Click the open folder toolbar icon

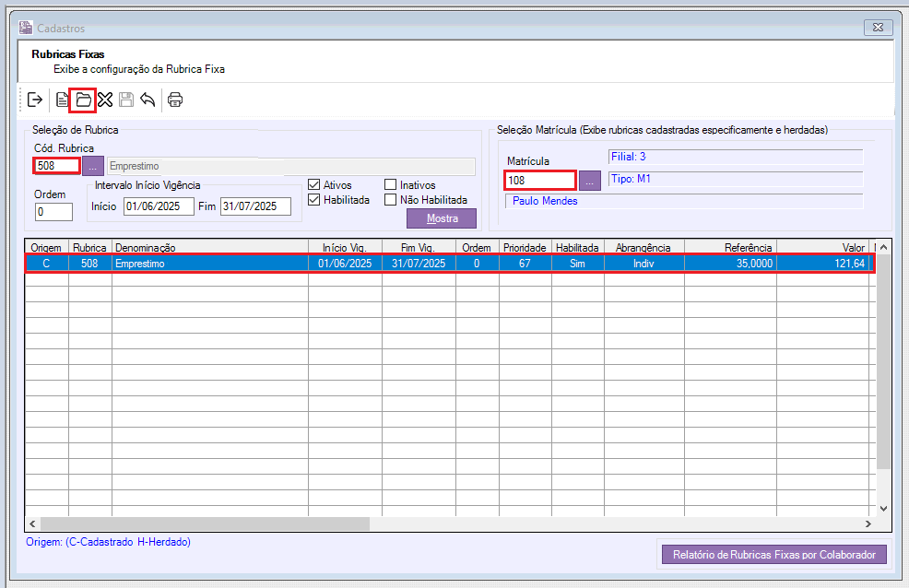(83, 100)
